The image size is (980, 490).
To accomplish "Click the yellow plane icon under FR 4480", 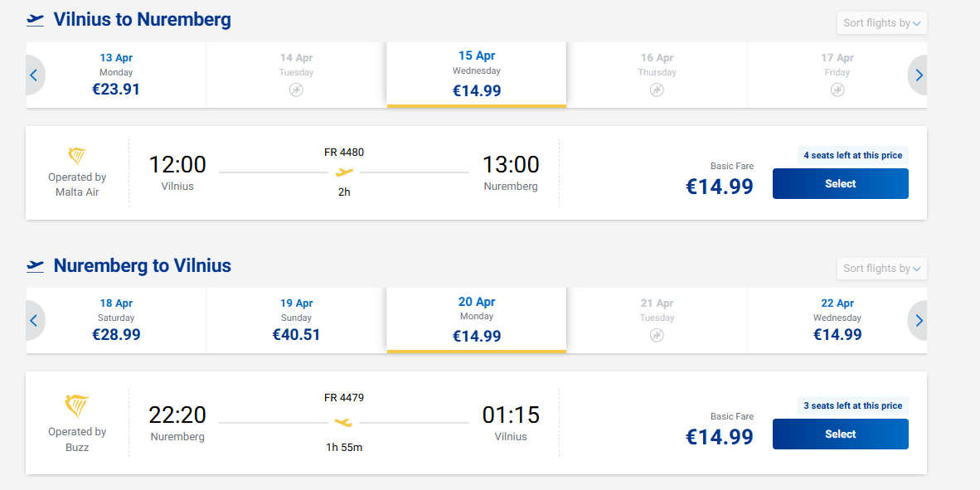I will 344,172.
